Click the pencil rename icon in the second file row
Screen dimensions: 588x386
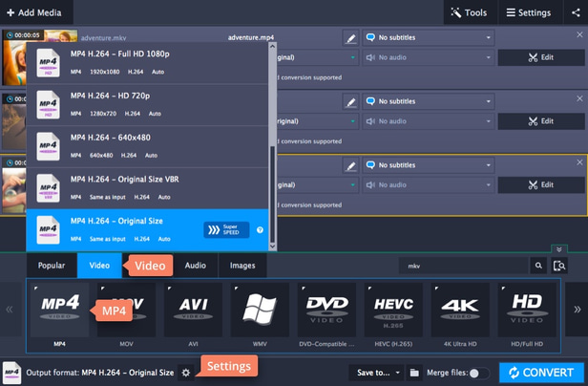click(x=350, y=102)
